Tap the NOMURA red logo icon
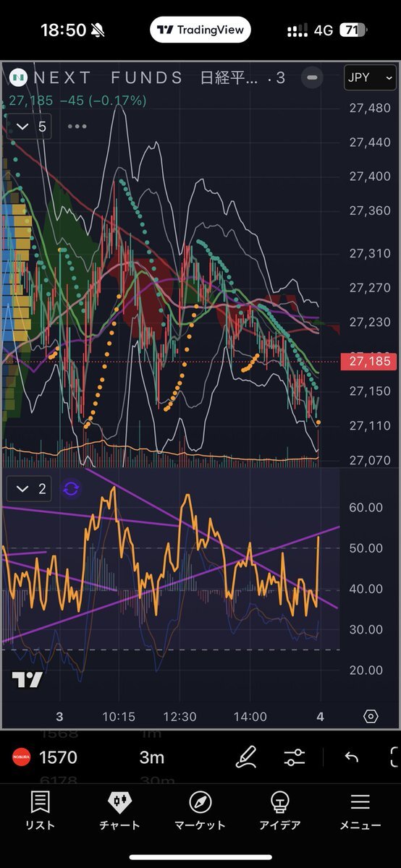 tap(20, 757)
